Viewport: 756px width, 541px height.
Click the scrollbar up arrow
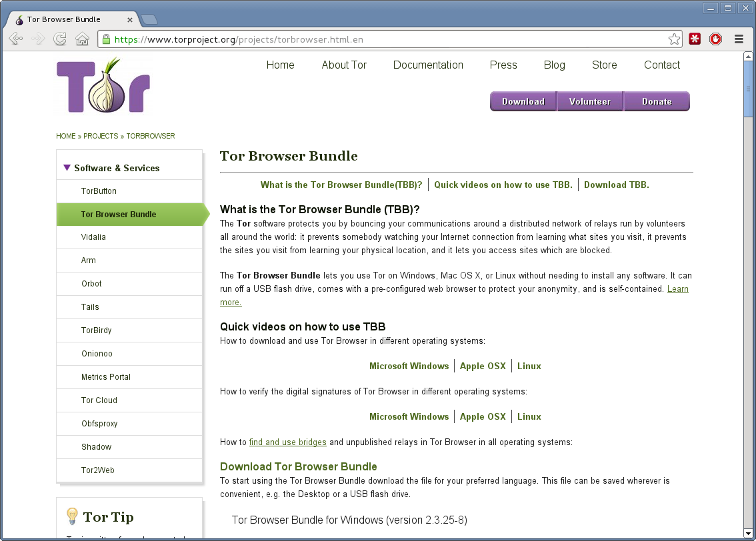click(748, 57)
